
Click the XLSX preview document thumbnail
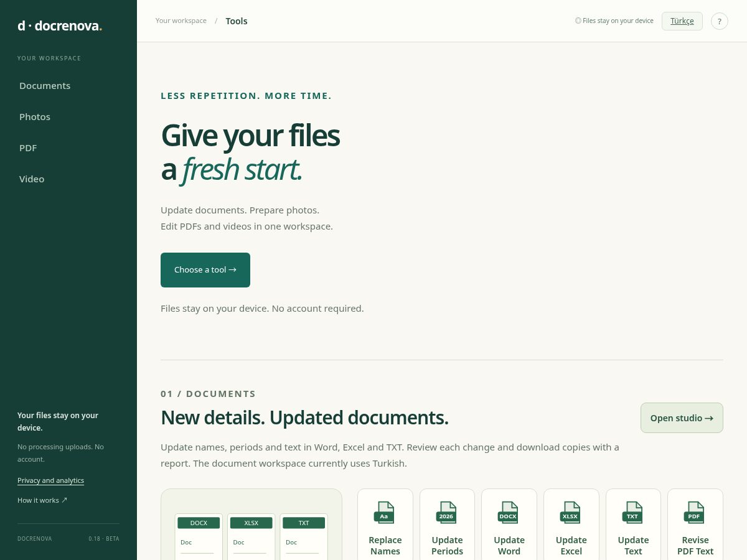tap(251, 536)
